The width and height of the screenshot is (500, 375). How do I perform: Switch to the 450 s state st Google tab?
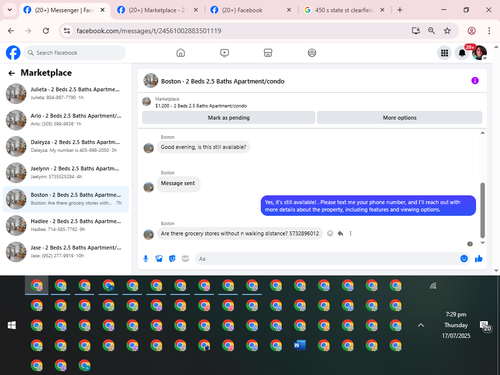point(343,10)
